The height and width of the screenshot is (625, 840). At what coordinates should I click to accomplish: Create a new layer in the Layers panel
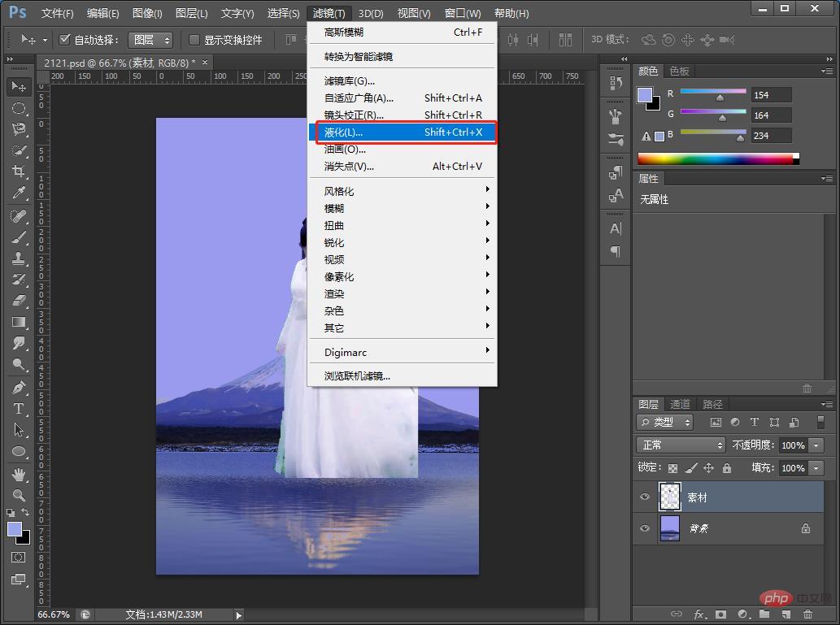(786, 614)
